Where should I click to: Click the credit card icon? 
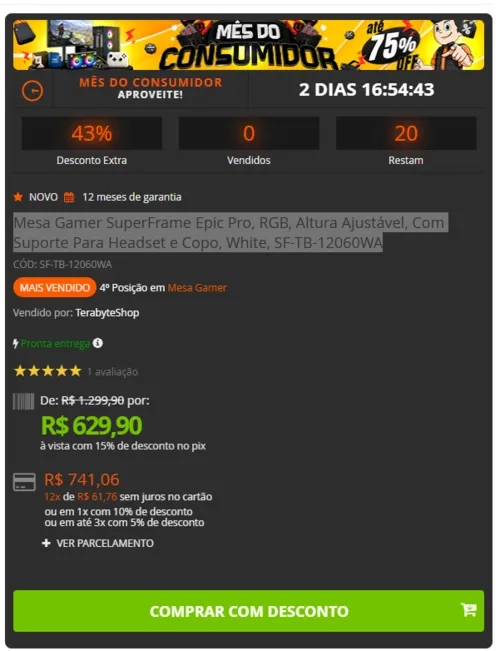pyautogui.click(x=24, y=482)
